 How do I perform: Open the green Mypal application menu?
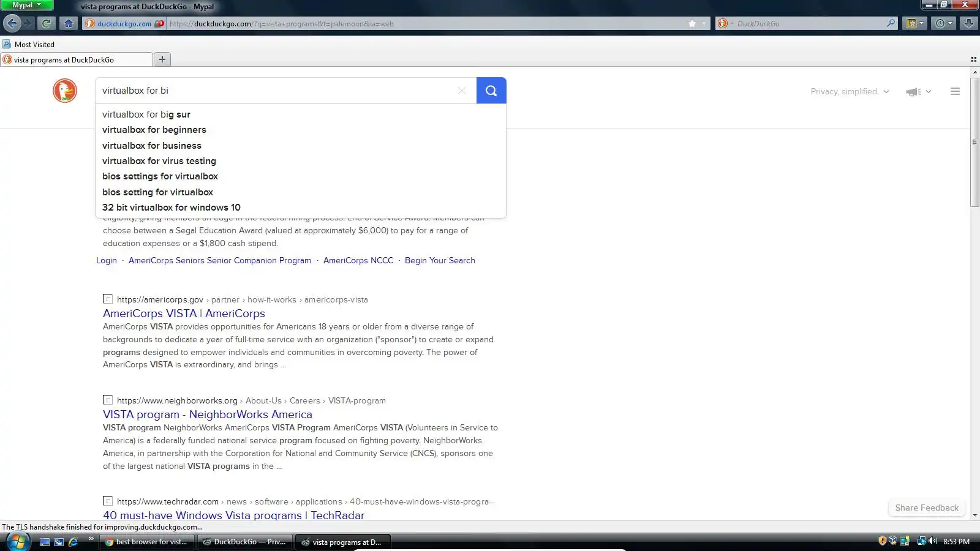click(27, 5)
